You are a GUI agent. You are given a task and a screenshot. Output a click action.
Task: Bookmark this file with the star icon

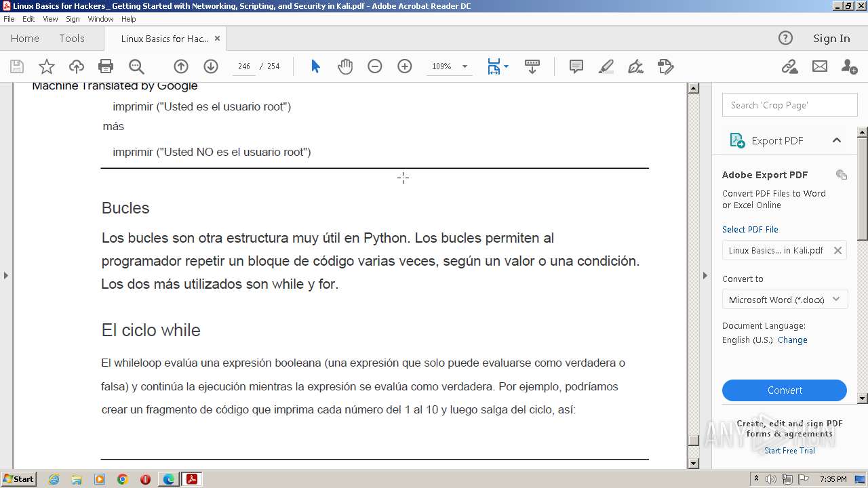click(47, 66)
